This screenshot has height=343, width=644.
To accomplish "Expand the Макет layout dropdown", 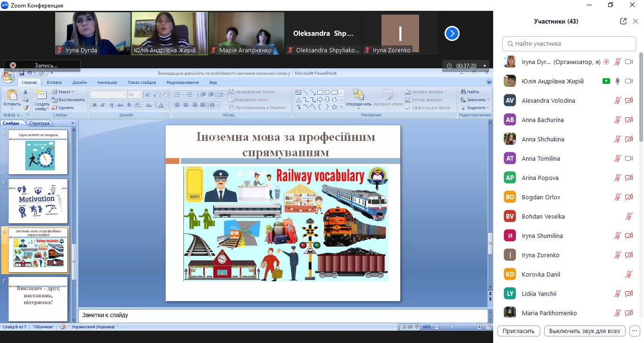I will (66, 92).
